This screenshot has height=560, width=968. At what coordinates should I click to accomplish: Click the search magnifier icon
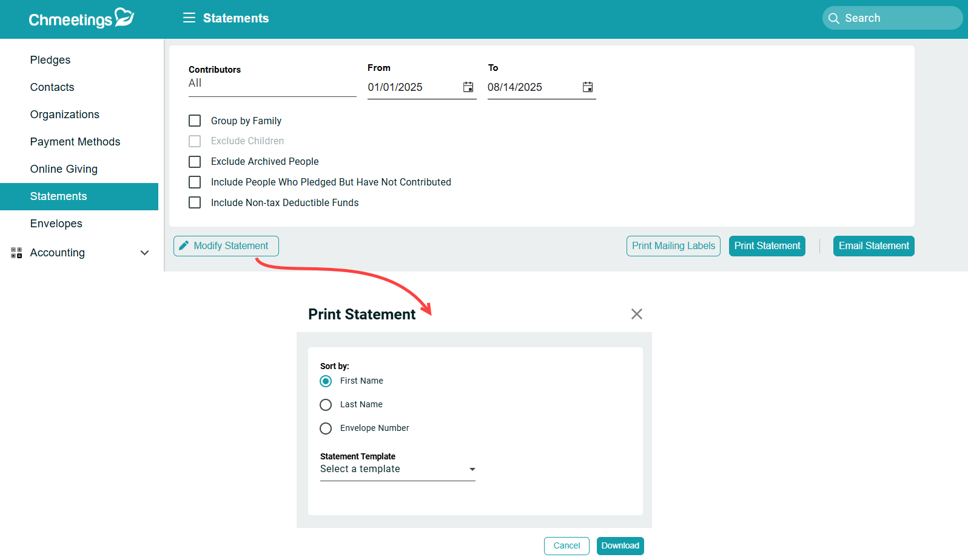coord(834,18)
